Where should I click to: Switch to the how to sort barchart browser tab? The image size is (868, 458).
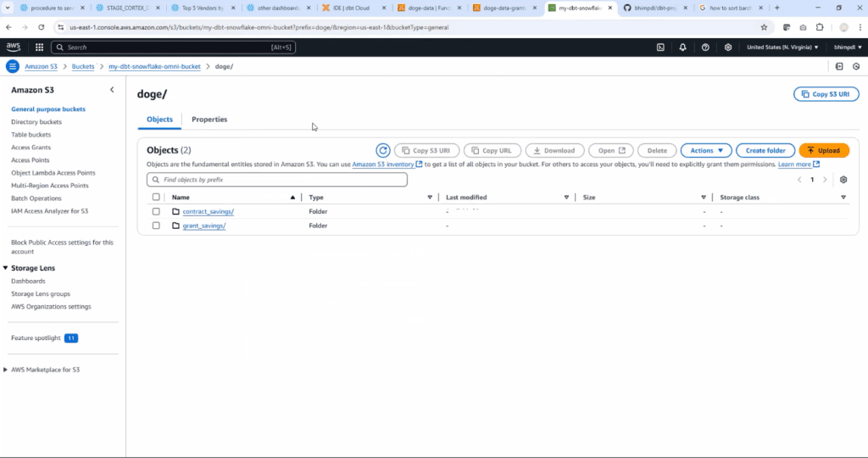tap(730, 8)
